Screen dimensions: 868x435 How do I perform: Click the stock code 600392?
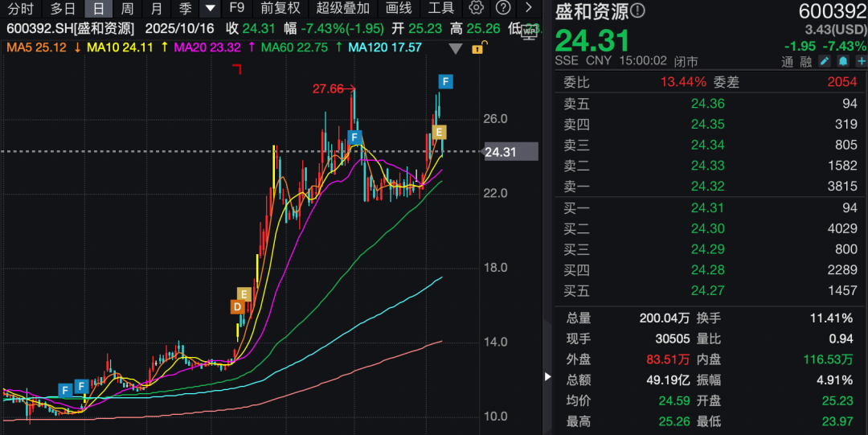point(833,11)
